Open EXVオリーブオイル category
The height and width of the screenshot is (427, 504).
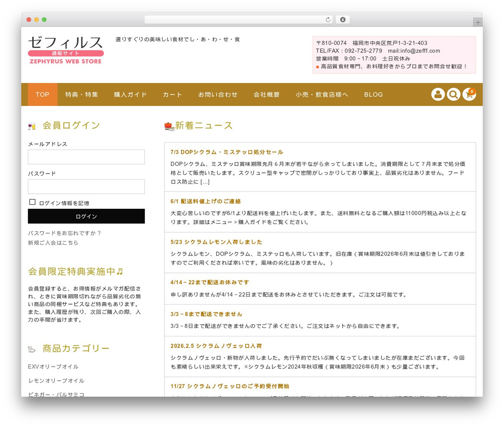[x=53, y=367]
